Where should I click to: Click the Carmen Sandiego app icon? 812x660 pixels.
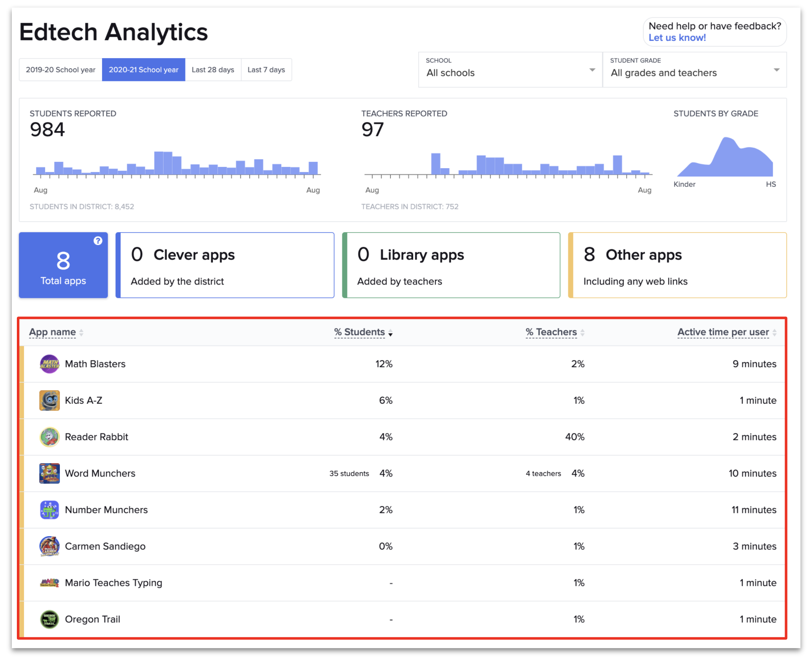click(x=49, y=546)
